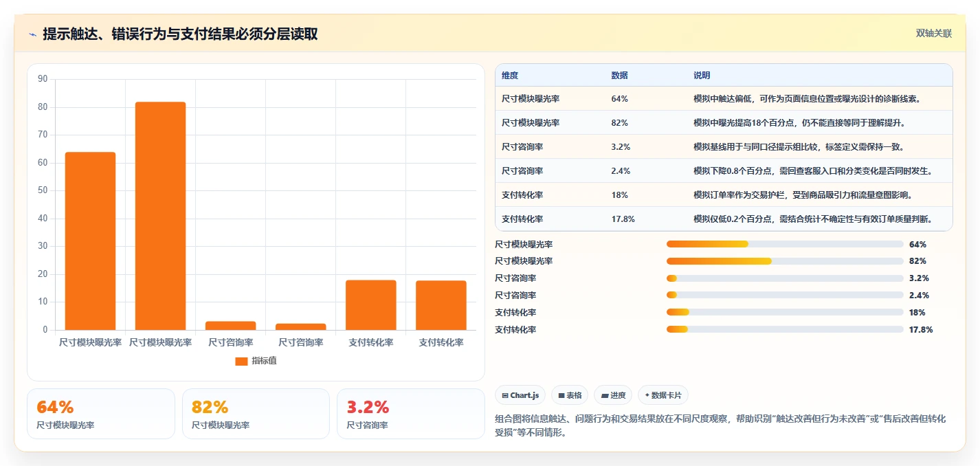The height and width of the screenshot is (466, 980).
Task: Click the note starting 模拟基线用于与同口径
Action: click(x=799, y=147)
